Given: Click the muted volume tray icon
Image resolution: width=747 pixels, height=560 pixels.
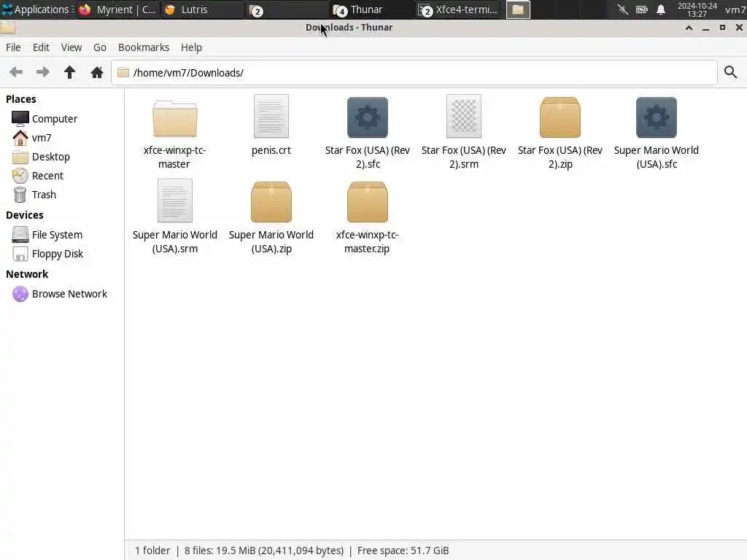Looking at the screenshot, I should tap(623, 9).
